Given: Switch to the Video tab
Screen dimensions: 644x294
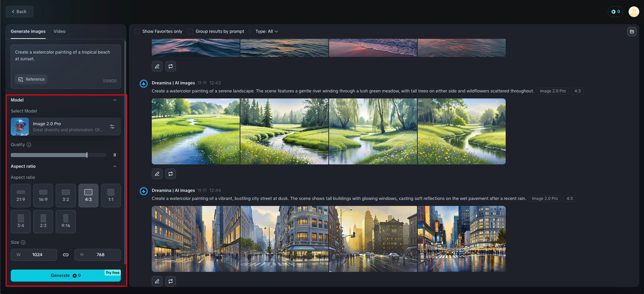Looking at the screenshot, I should coord(59,31).
